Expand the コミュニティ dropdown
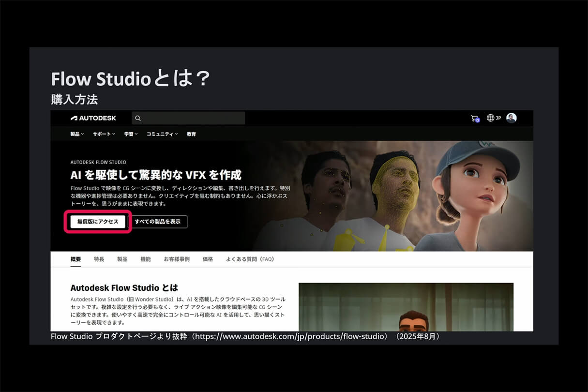588x392 pixels. click(161, 134)
